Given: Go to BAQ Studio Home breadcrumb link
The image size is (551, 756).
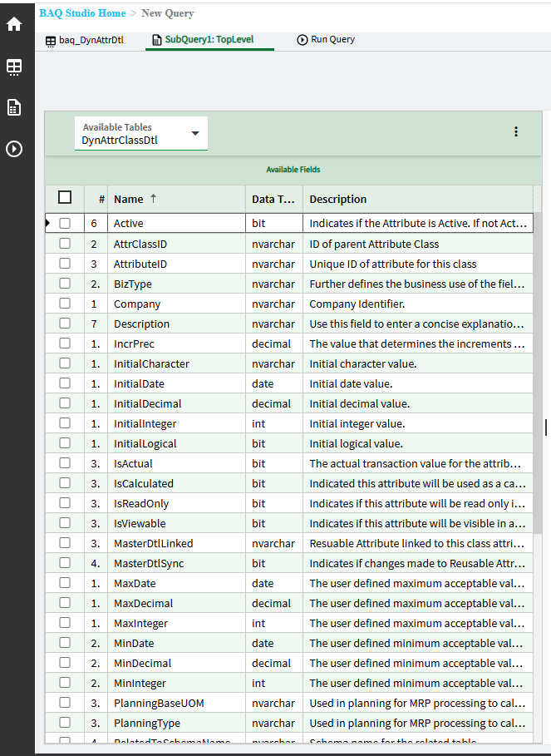Looking at the screenshot, I should pos(82,13).
